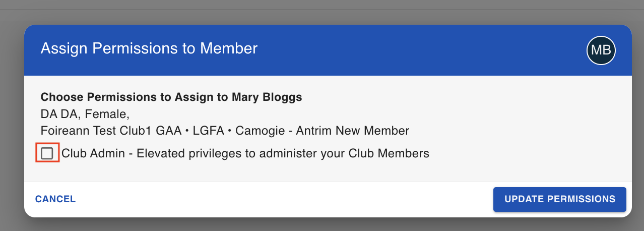This screenshot has width=644, height=231.
Task: Click the blue dialog header bar
Action: (x=328, y=50)
